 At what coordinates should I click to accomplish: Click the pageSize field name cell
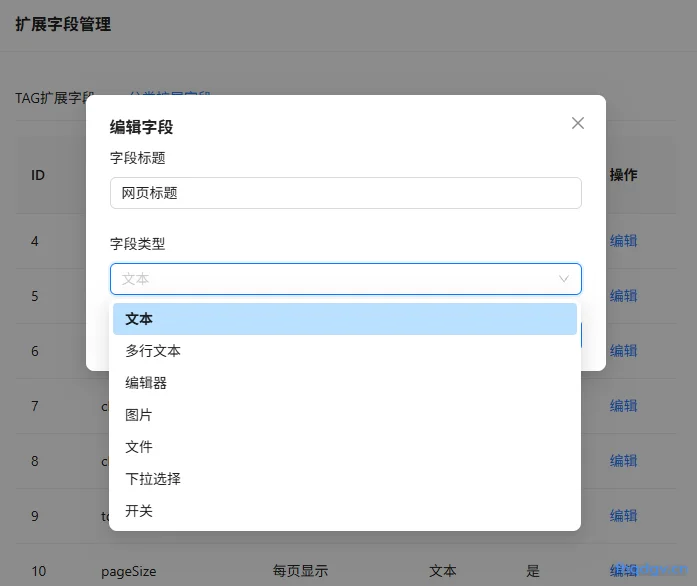coord(128,571)
